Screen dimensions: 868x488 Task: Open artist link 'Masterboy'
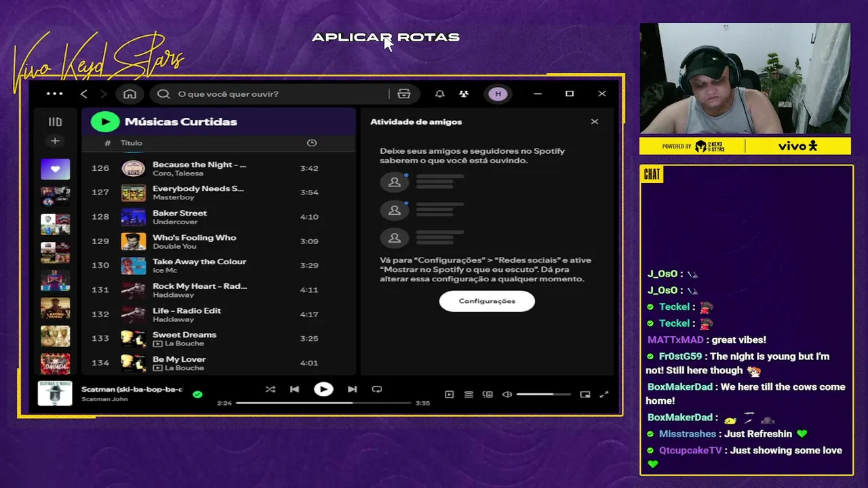click(x=173, y=197)
